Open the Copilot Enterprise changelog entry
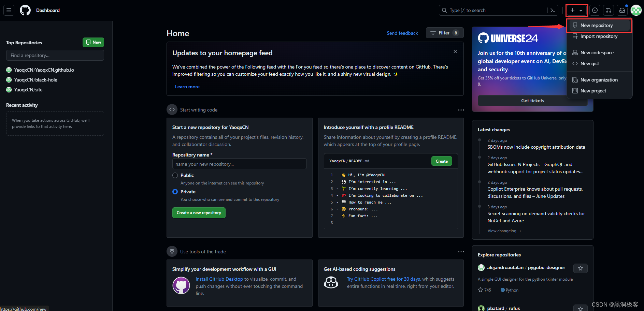Screen dimensions: 644x311 pyautogui.click(x=535, y=192)
